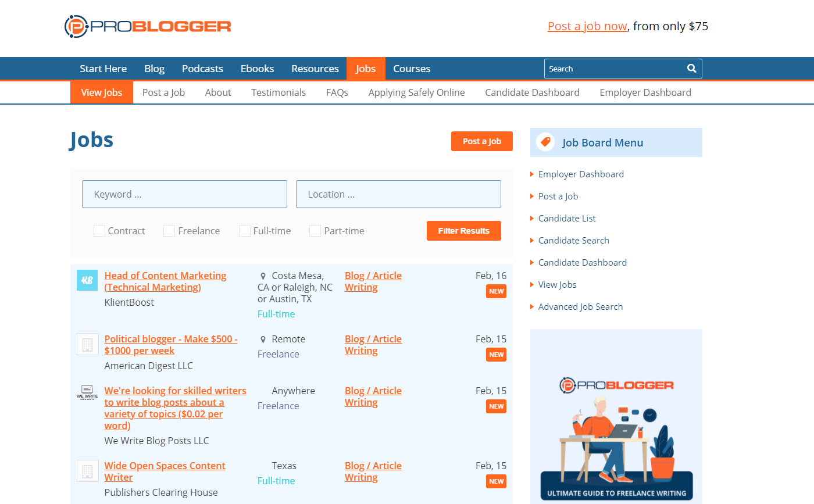Click NEW badge on Political blogger row
814x504 pixels.
(496, 355)
